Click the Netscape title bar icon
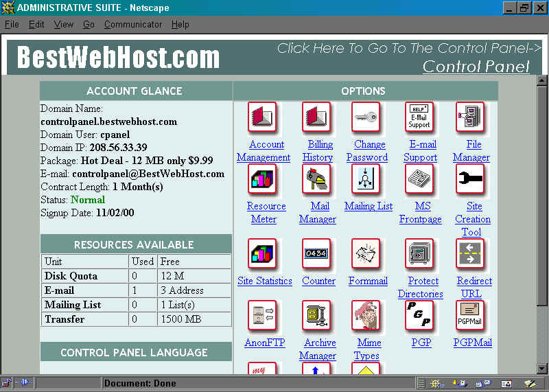The image size is (549, 392). coord(8,8)
